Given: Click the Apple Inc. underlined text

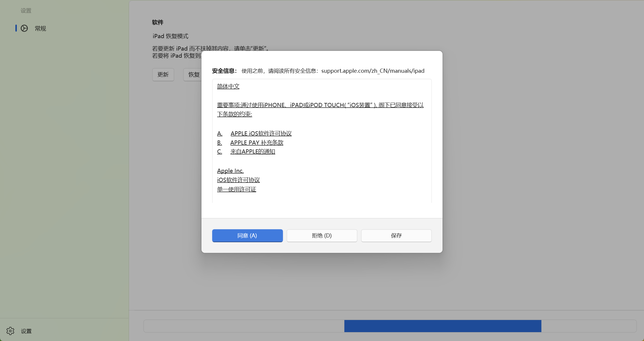Looking at the screenshot, I should 230,171.
